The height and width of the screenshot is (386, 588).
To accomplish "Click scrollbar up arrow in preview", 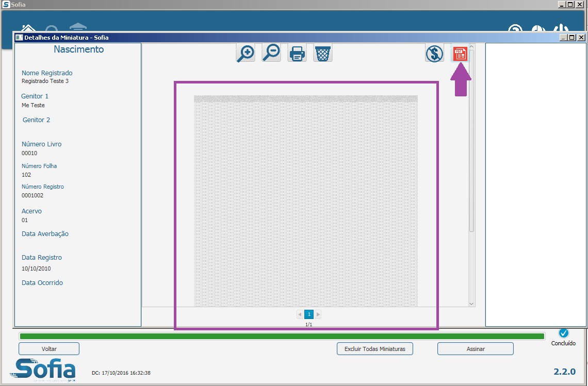I will pos(471,46).
